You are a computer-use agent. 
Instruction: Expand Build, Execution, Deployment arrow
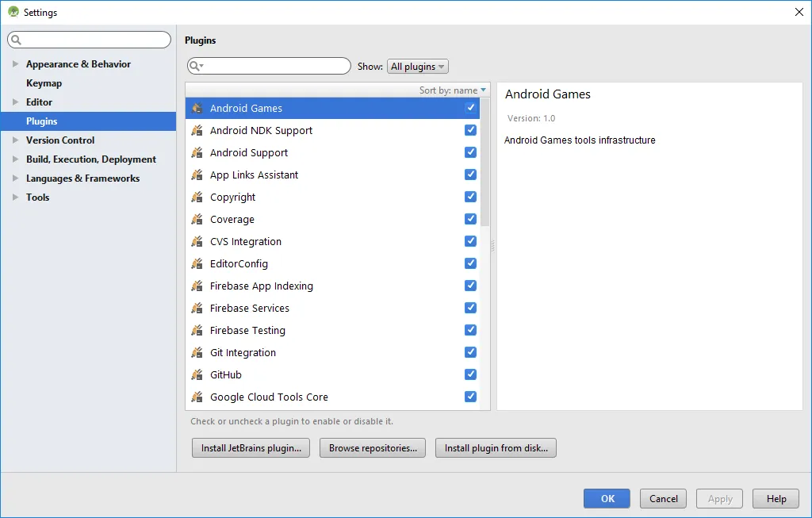point(15,159)
